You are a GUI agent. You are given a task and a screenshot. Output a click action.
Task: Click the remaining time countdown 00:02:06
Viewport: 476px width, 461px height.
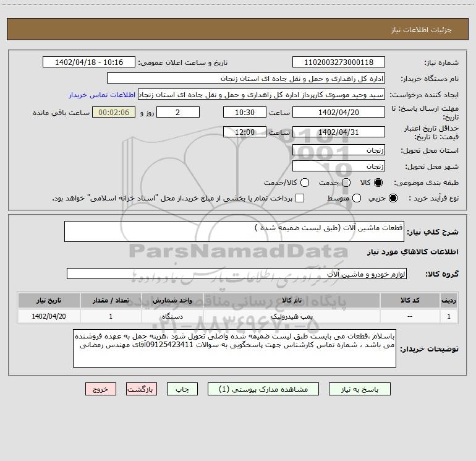[x=114, y=112]
